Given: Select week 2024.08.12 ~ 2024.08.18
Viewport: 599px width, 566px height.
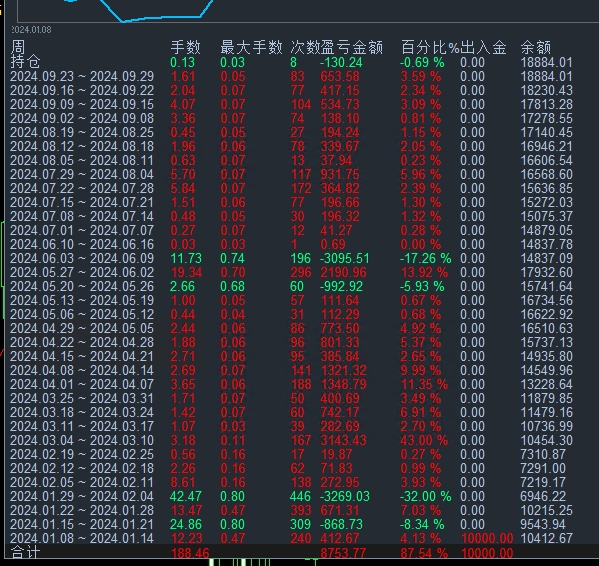Looking at the screenshot, I should click(82, 146).
